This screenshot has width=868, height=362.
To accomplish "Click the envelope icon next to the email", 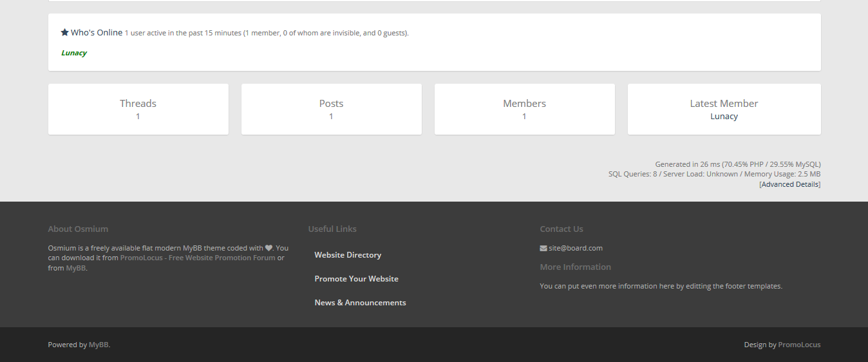I will [543, 248].
